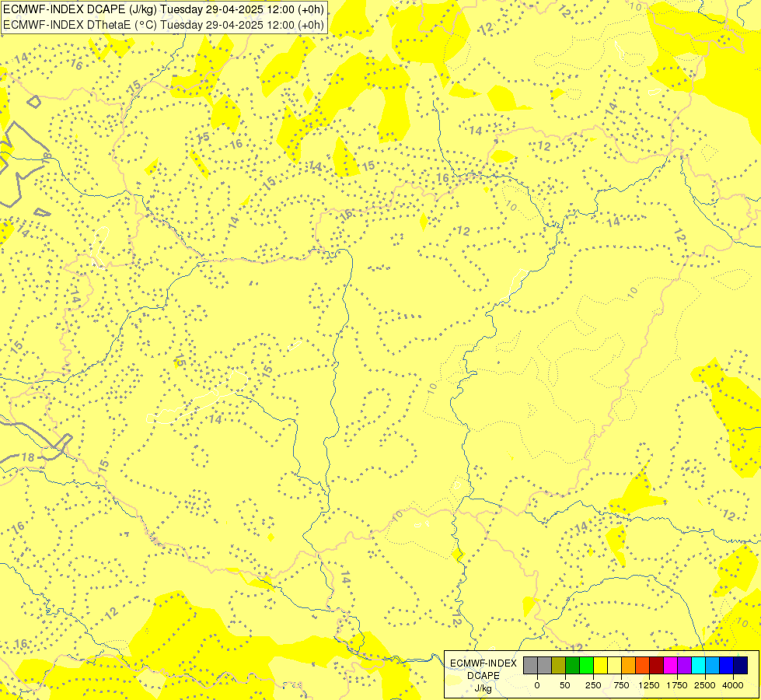Select the purple legend swatch
Image resolution: width=761 pixels, height=700 pixels.
tap(685, 665)
